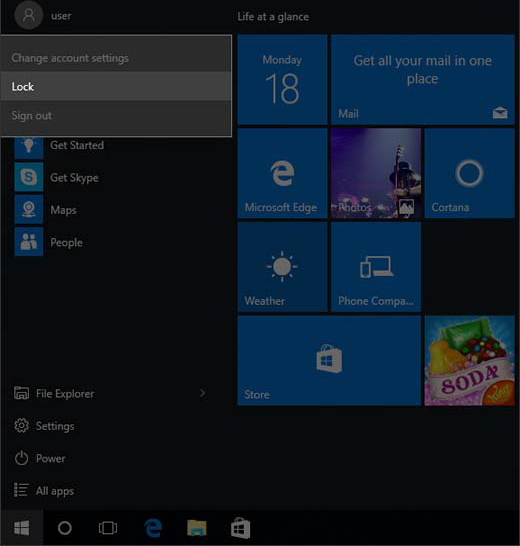The image size is (520, 546).
Task: Click the Life at a glance heading
Action: 273,16
